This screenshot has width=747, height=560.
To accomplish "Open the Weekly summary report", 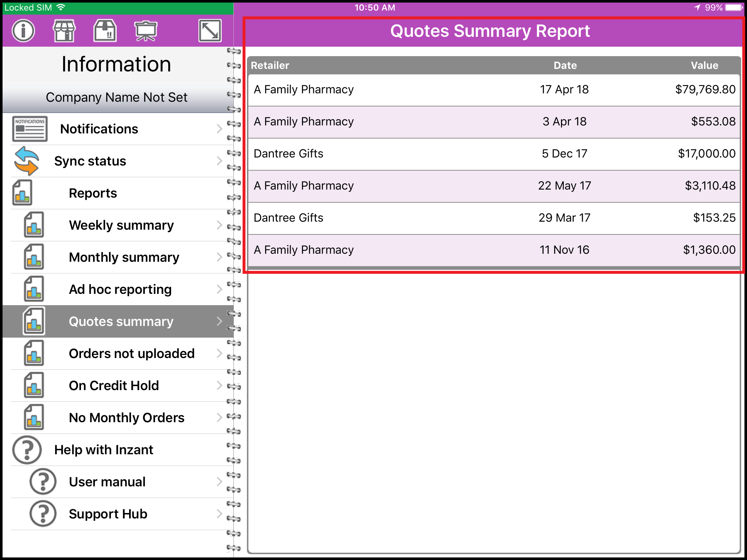I will tap(121, 225).
